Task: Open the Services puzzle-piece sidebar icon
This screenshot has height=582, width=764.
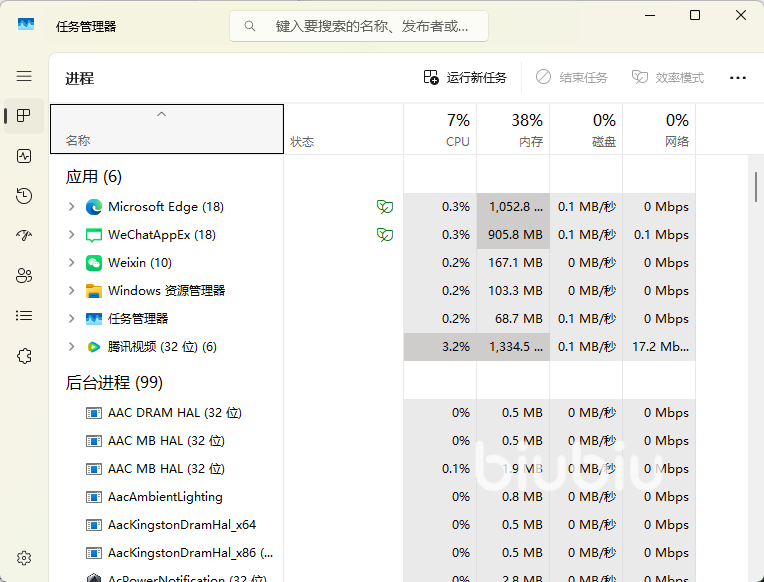Action: tap(24, 356)
